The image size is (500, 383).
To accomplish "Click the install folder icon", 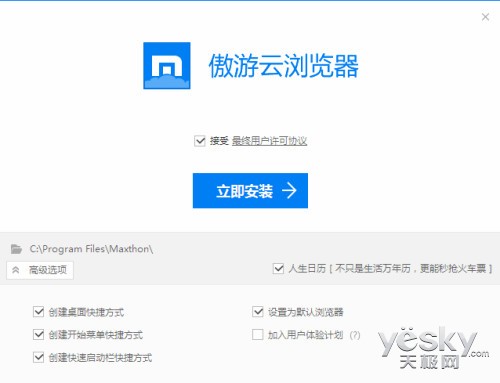I will 16,249.
